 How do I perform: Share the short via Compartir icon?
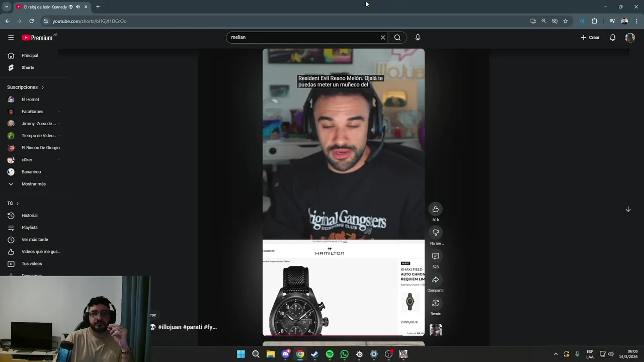coord(436,280)
